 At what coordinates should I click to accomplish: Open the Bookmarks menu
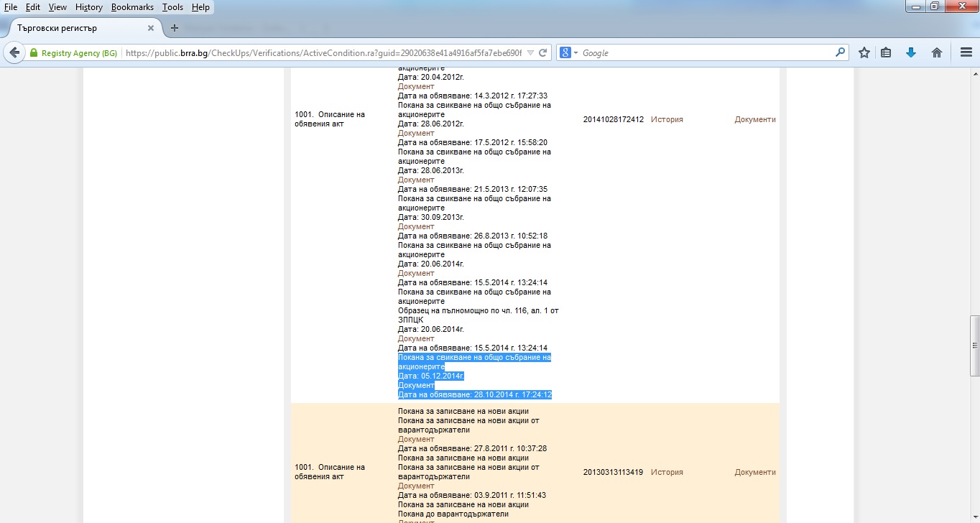[x=132, y=7]
